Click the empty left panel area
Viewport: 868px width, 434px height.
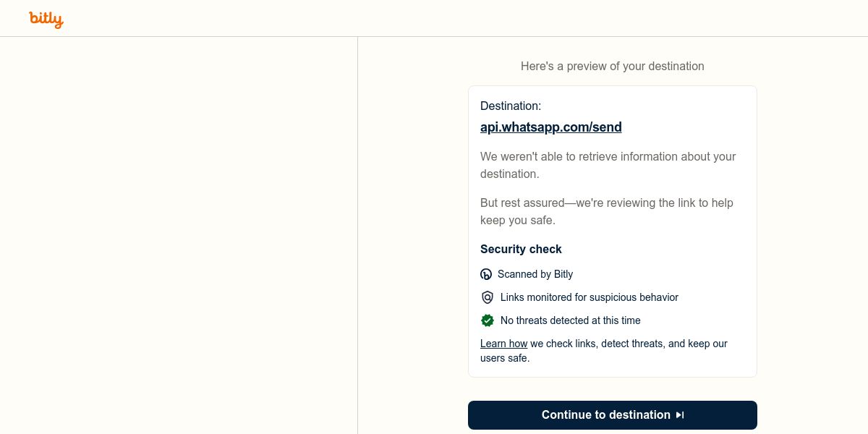179,235
